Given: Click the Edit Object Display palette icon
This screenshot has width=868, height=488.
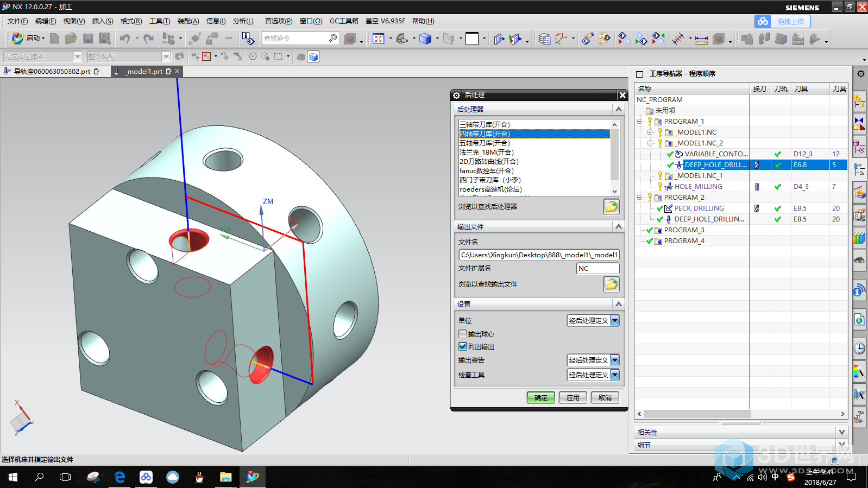Looking at the screenshot, I should click(x=605, y=39).
